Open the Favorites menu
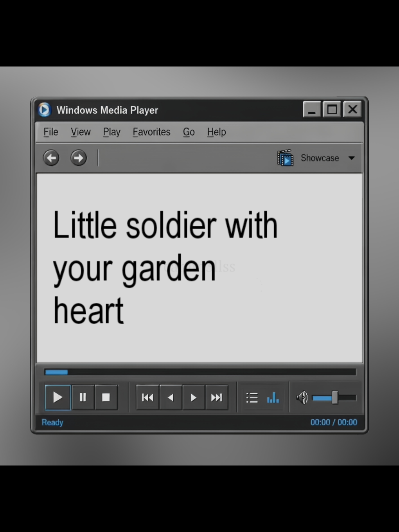The width and height of the screenshot is (399, 532). click(151, 132)
